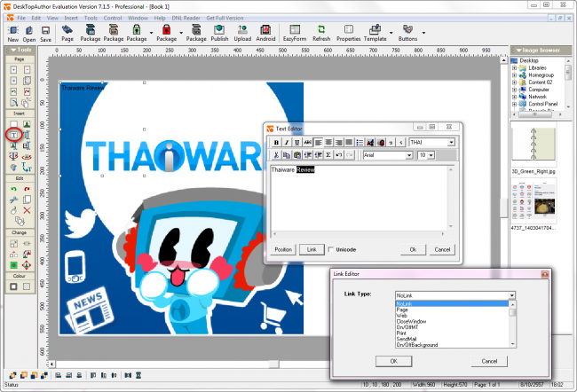Apply Underline in Text Editor

point(296,142)
